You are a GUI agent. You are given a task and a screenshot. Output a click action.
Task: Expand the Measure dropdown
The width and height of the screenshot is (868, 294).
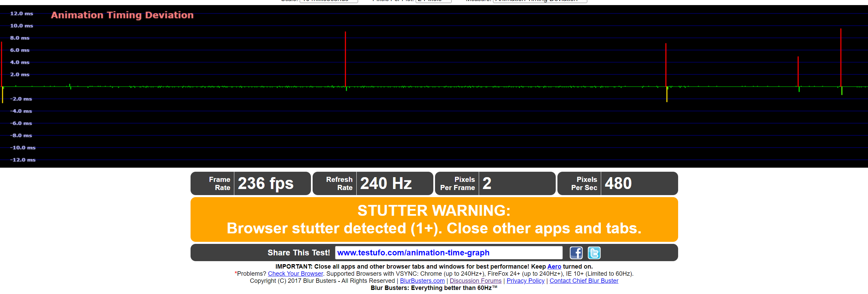tap(540, 1)
